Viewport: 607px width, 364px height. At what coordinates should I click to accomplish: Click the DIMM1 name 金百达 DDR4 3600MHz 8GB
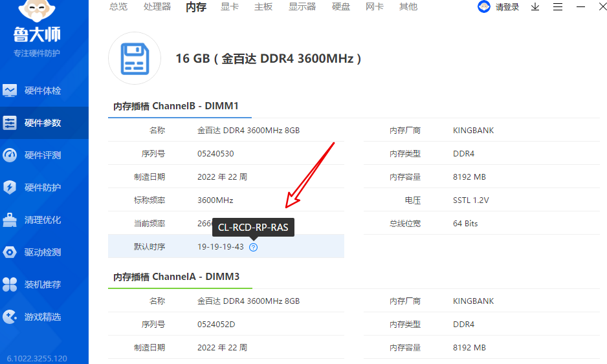pyautogui.click(x=248, y=131)
